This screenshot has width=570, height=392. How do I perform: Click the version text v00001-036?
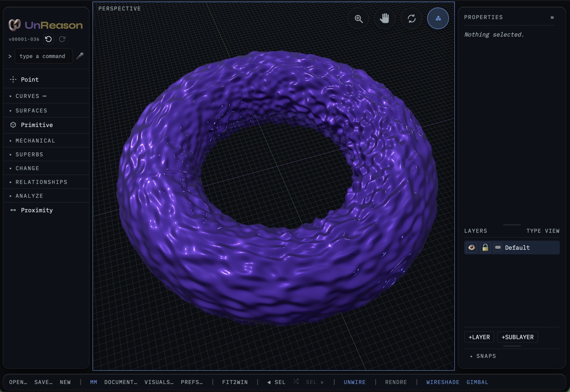click(x=24, y=39)
